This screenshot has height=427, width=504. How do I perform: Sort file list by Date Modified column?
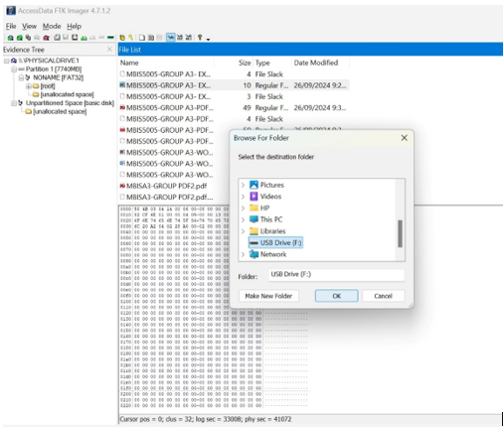point(320,63)
